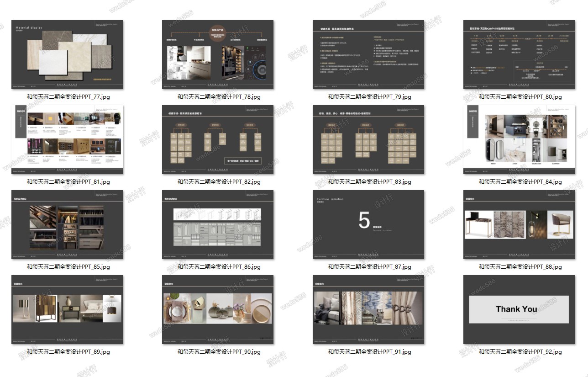Select thumbnail of PPT_89 slide
This screenshot has height=377, width=588.
[67, 309]
